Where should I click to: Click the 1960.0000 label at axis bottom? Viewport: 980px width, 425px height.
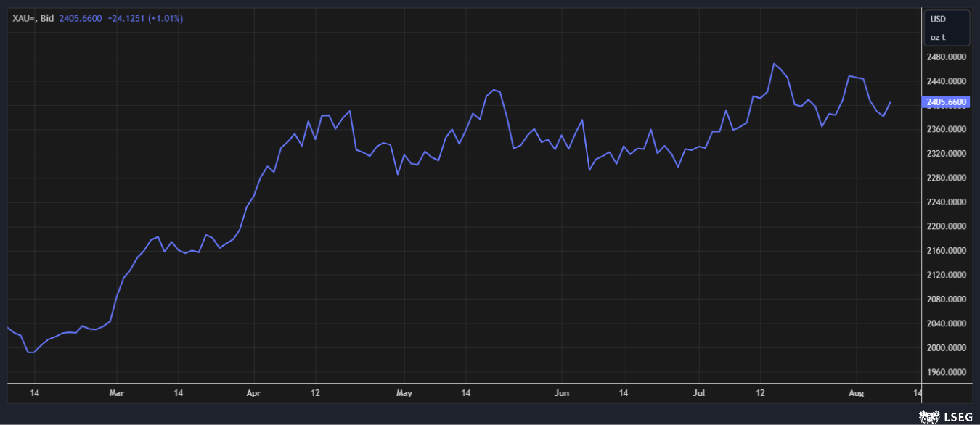(947, 372)
